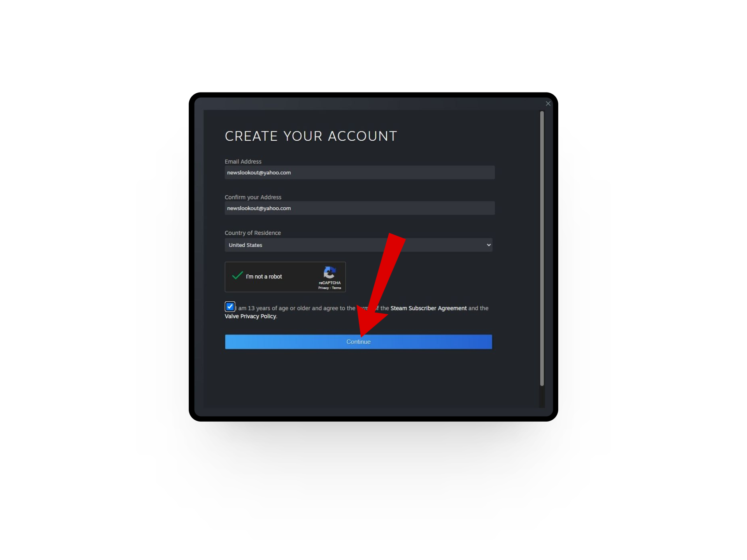Screen dimensions: 747x560
Task: Click the reCAPTCHA logo icon
Action: click(x=330, y=273)
